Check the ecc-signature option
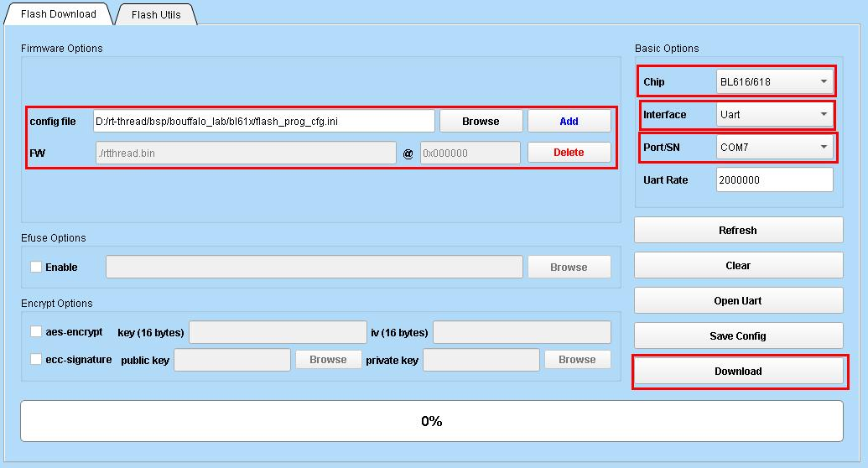The height and width of the screenshot is (468, 868). (36, 359)
